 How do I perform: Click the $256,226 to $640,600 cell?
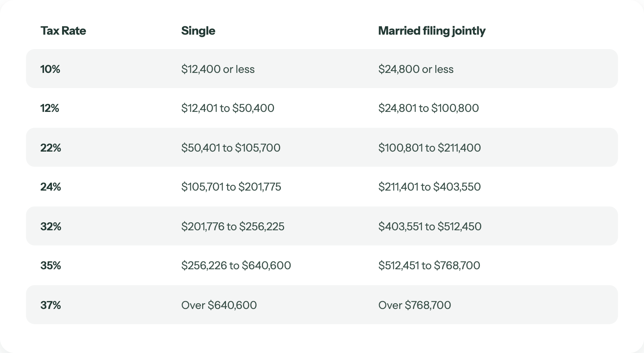(x=236, y=265)
